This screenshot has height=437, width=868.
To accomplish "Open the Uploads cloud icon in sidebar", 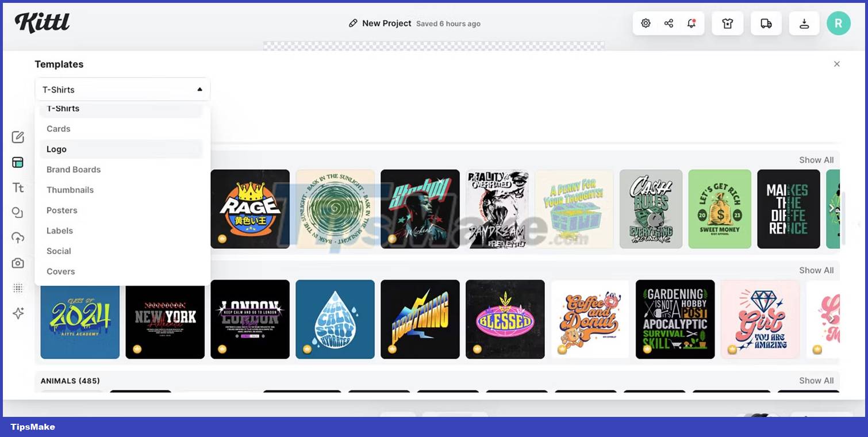I will pyautogui.click(x=18, y=238).
